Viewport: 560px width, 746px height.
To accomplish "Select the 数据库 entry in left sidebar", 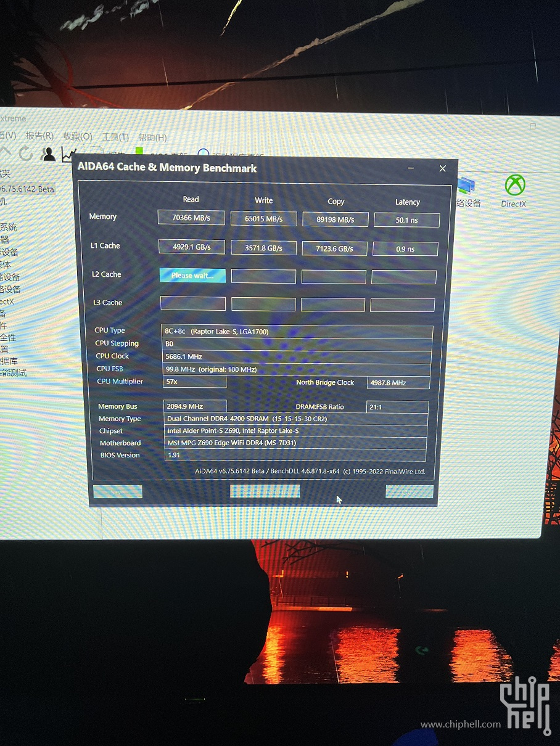I will 9,361.
